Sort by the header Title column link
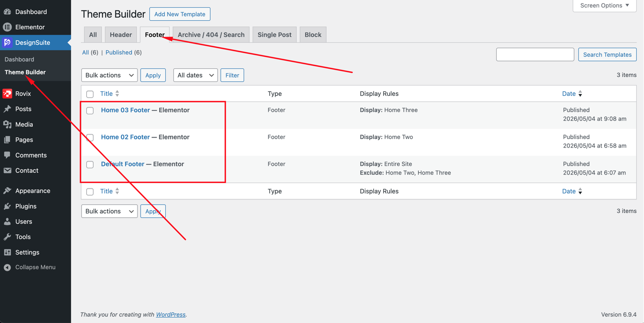This screenshot has height=323, width=644. 106,94
